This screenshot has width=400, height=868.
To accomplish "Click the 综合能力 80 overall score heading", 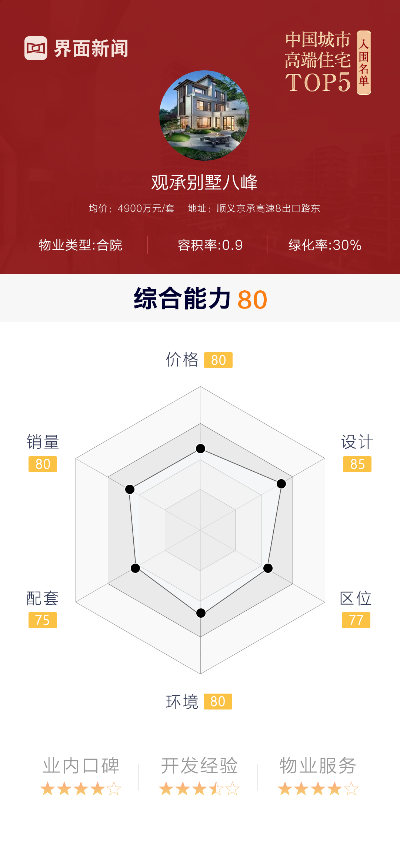I will [200, 299].
